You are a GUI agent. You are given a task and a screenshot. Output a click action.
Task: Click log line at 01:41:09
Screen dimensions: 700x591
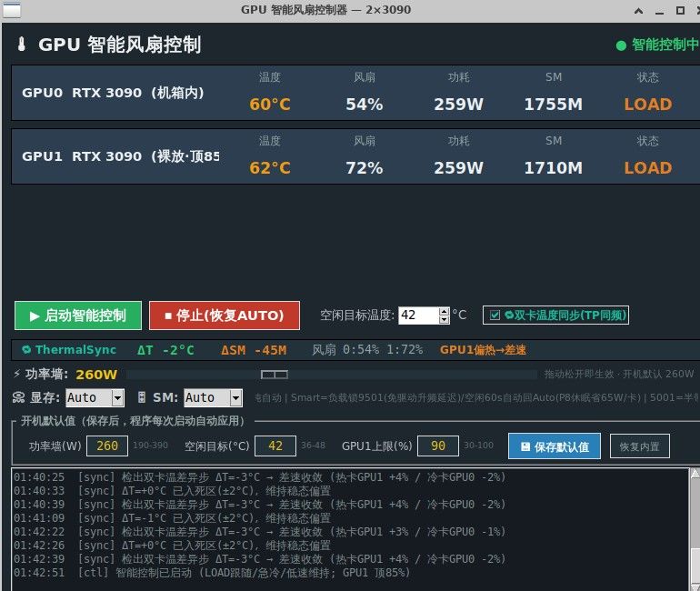click(x=172, y=518)
